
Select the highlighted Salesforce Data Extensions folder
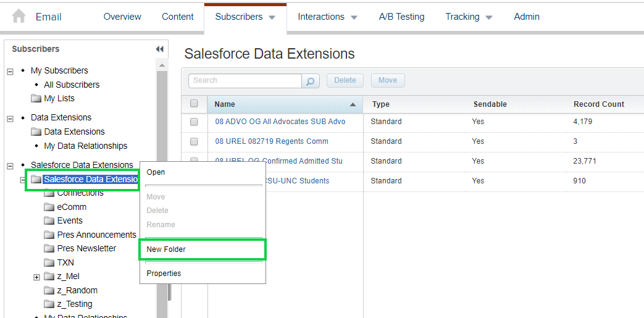[x=90, y=180]
